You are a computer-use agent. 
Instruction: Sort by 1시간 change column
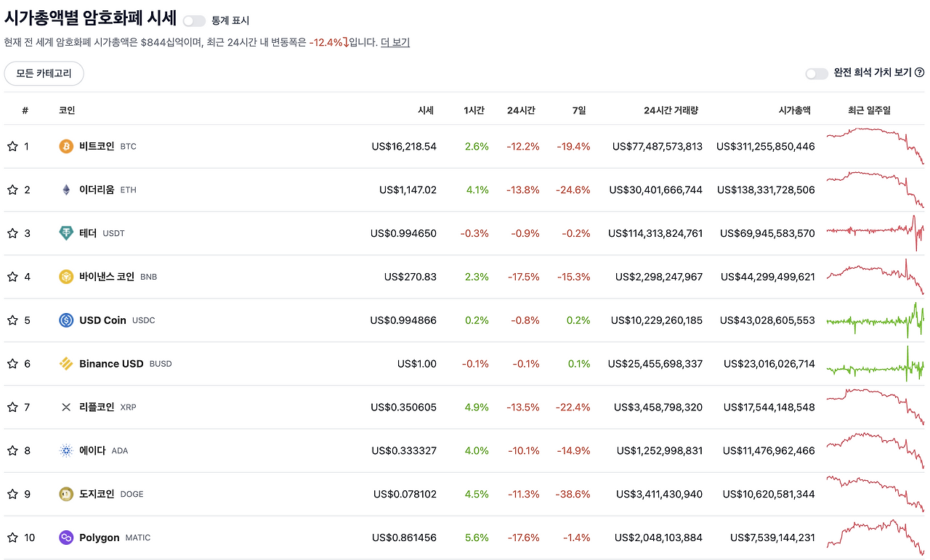474,110
